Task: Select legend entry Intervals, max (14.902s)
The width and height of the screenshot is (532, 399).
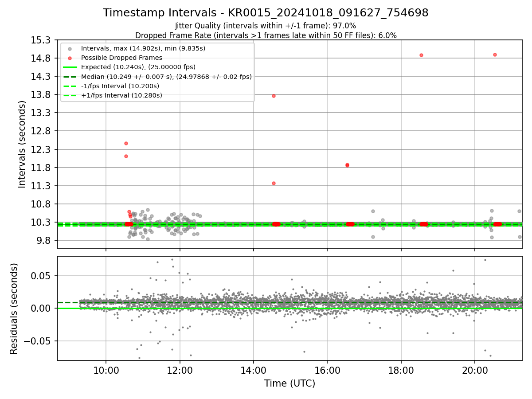Action: pyautogui.click(x=143, y=48)
